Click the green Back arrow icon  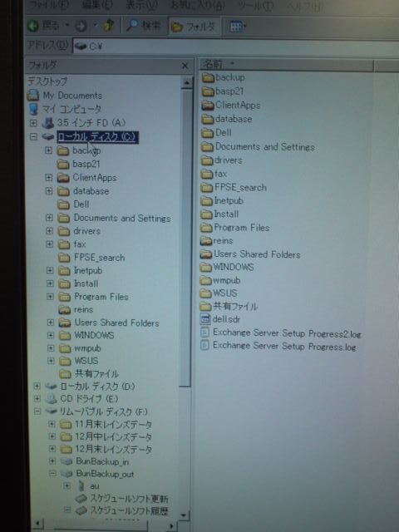(33, 26)
